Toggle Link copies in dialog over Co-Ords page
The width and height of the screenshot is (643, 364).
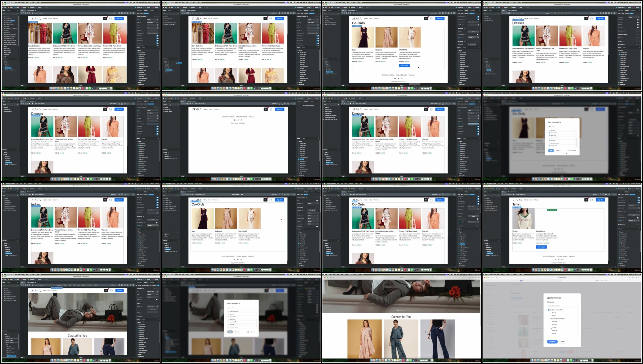pyautogui.click(x=568, y=151)
